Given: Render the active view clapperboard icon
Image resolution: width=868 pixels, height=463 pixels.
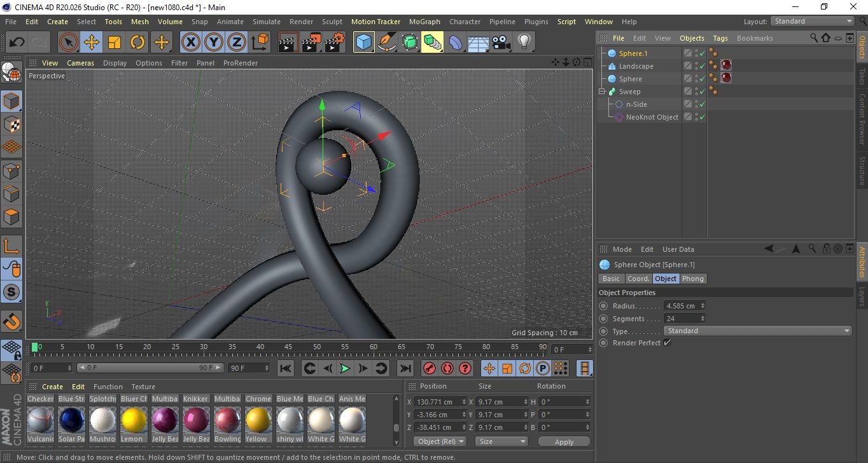Looking at the screenshot, I should click(289, 43).
